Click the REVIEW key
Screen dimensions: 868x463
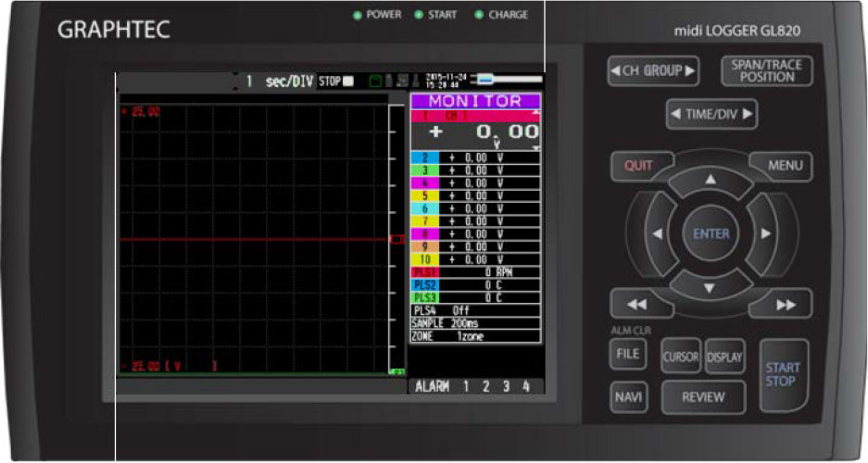click(703, 397)
